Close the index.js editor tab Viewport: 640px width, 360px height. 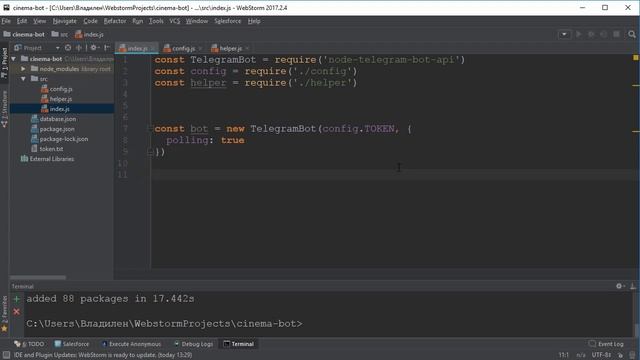click(x=153, y=49)
